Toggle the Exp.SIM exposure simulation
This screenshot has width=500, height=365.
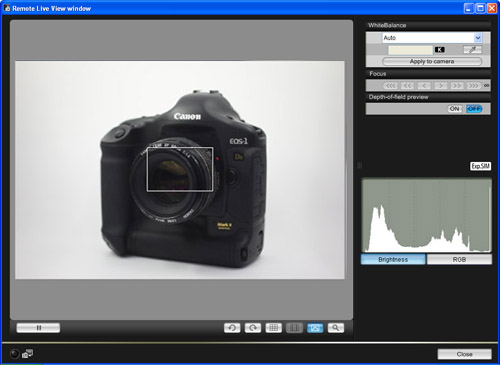pyautogui.click(x=480, y=166)
